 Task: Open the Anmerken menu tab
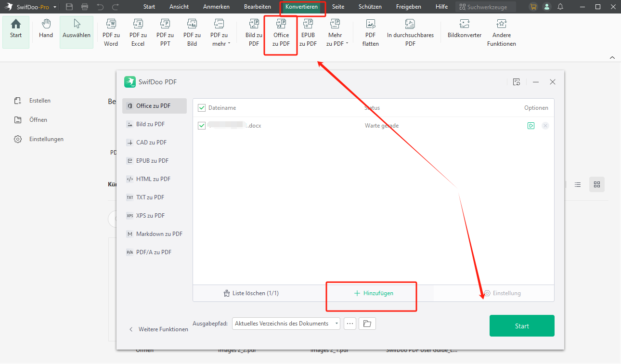point(216,7)
